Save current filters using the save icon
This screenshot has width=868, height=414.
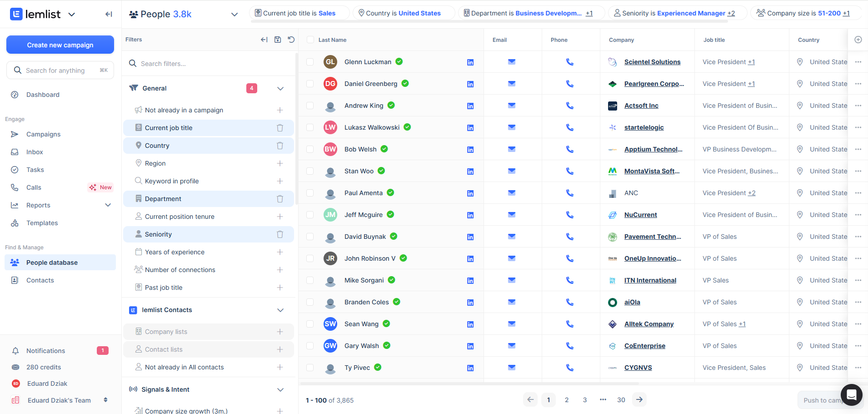coord(278,40)
